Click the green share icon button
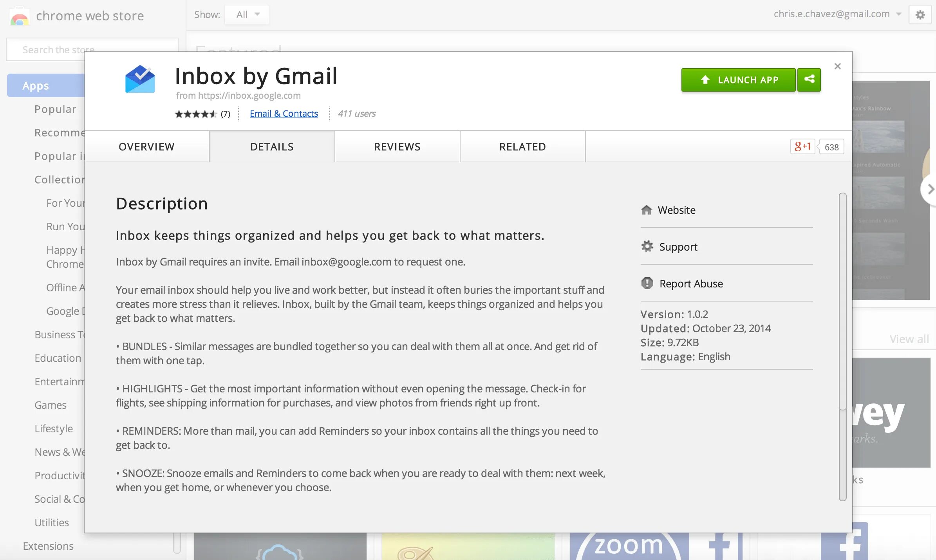The image size is (936, 560). [x=809, y=79]
